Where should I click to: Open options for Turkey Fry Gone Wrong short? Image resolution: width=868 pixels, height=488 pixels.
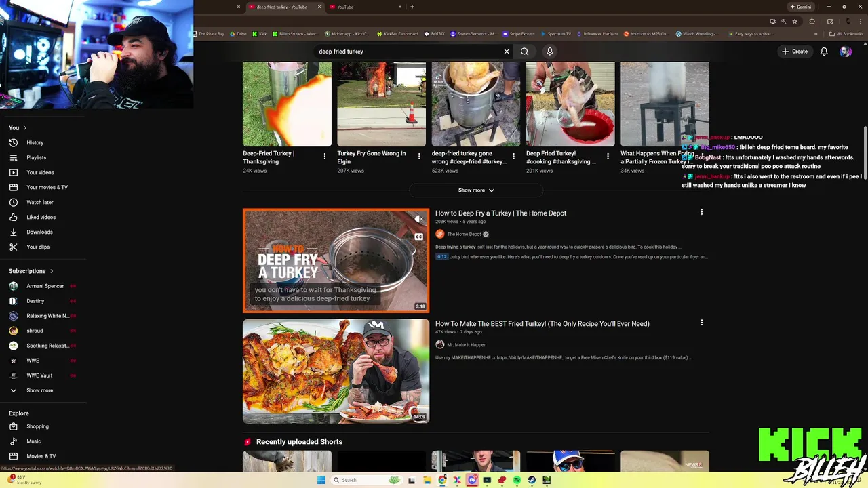point(419,157)
